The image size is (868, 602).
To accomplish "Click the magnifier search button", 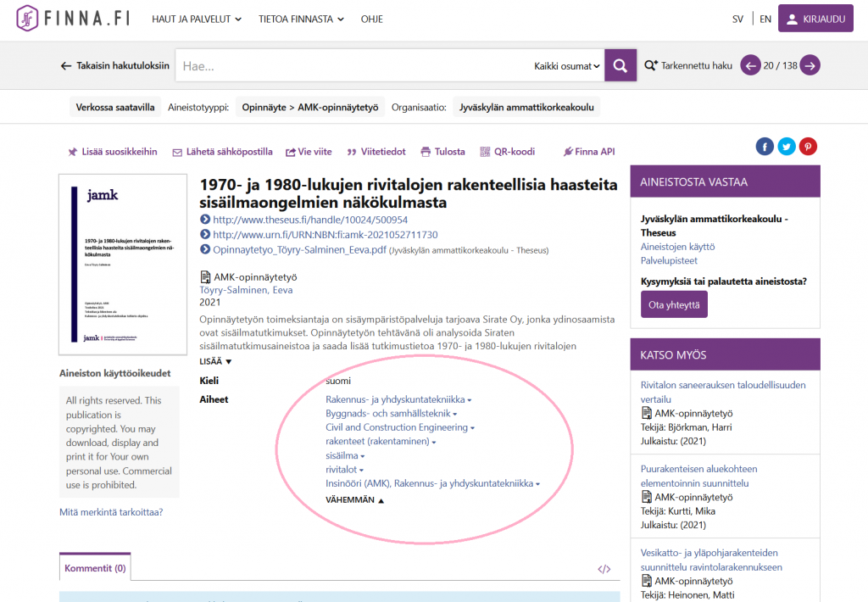I will [x=620, y=65].
